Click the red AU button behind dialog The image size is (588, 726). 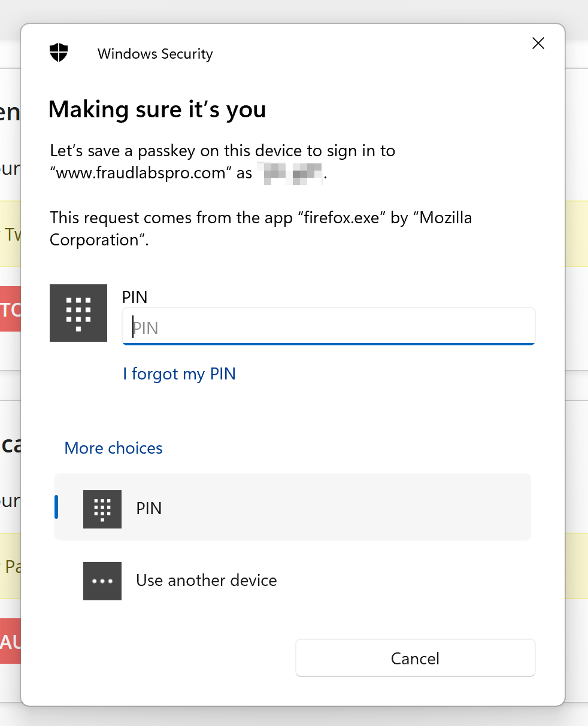tap(11, 642)
